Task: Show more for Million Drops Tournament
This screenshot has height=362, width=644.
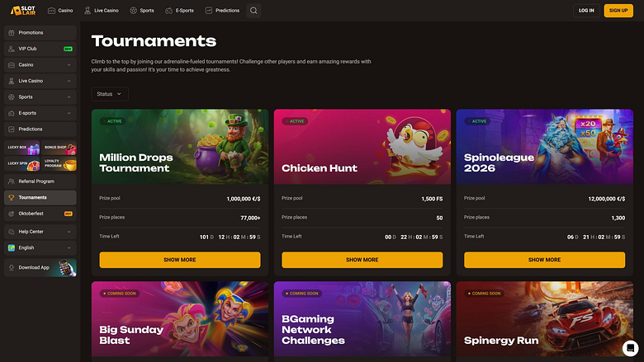Action: point(180,260)
